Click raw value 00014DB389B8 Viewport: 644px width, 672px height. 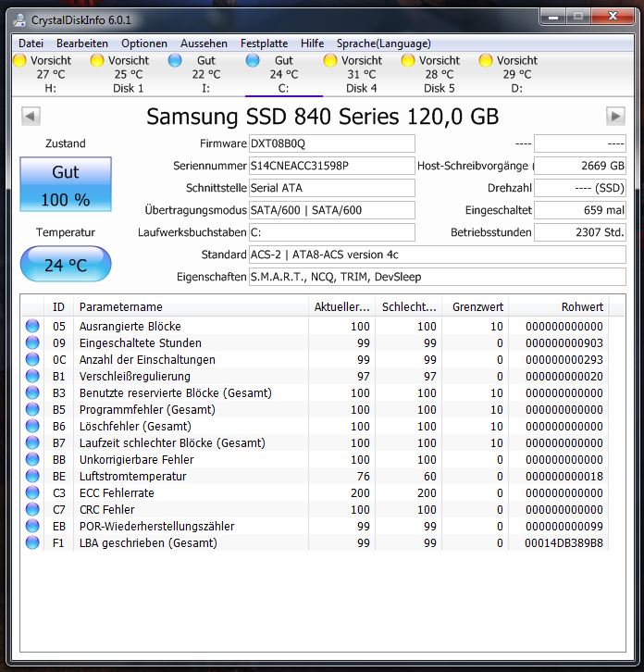[563, 543]
